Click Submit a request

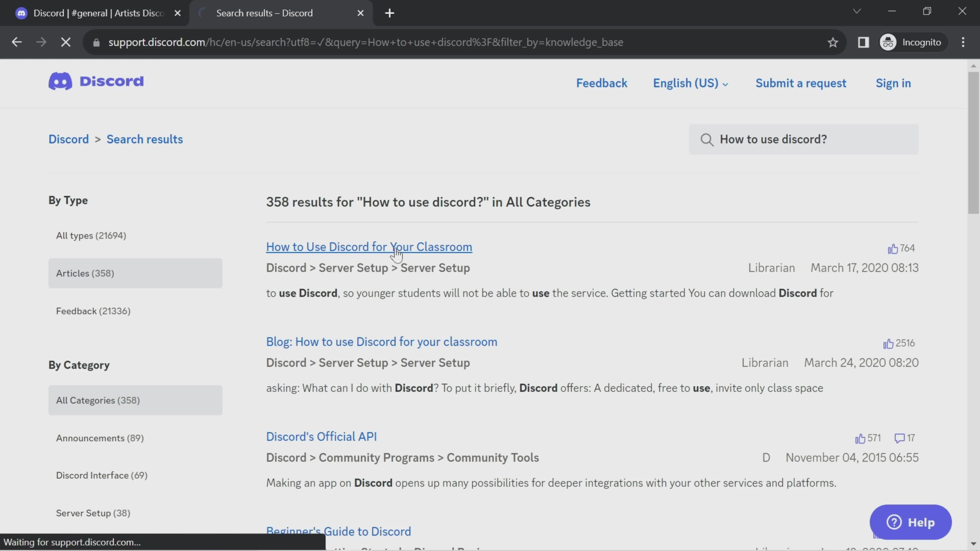(801, 83)
